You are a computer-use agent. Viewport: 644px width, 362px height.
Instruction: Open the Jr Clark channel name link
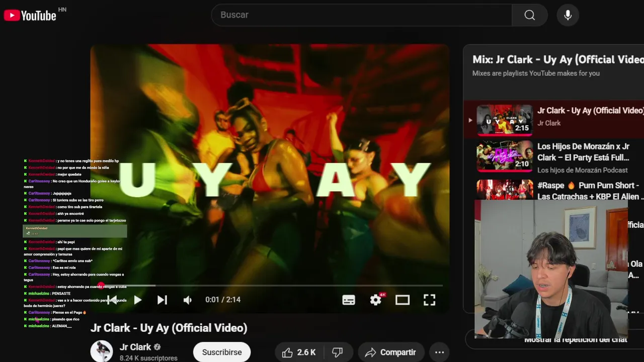coord(135,347)
